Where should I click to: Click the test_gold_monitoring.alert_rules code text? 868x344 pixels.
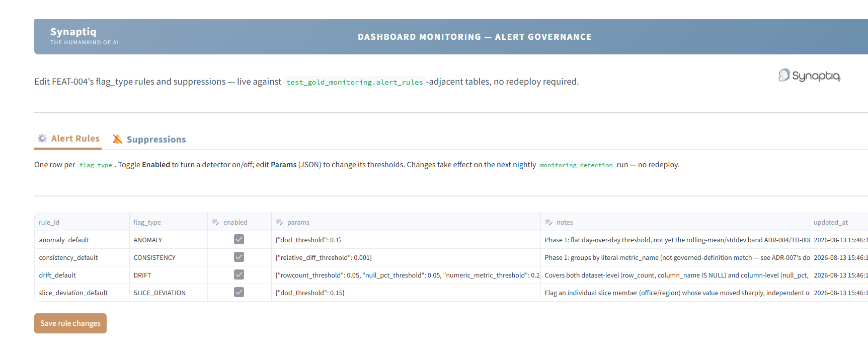(355, 82)
